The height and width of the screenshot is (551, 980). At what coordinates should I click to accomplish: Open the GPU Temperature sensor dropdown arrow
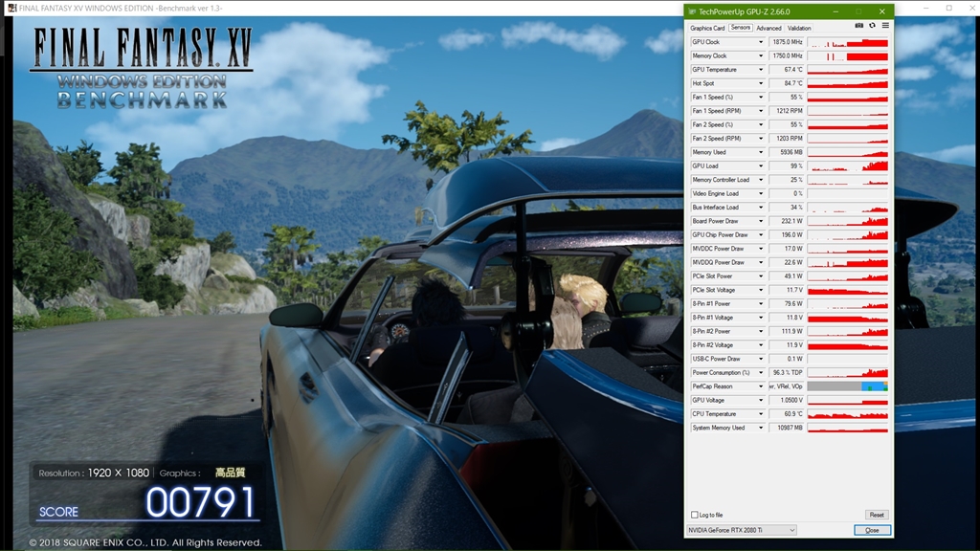pos(761,69)
